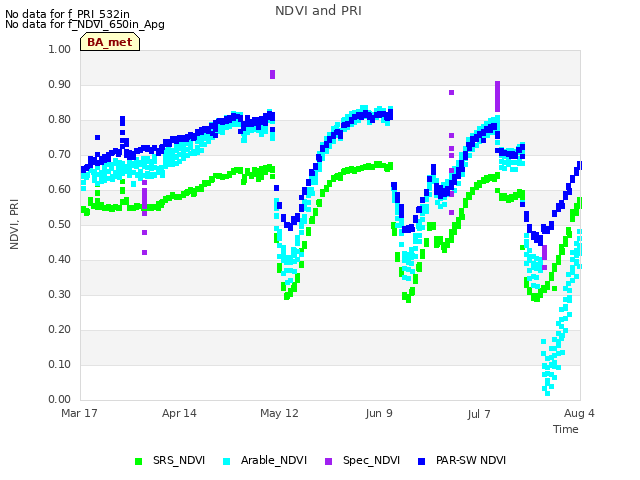Viewport: 640px width, 480px height.
Task: Click the 'Time' x-axis title
Action: tap(566, 429)
